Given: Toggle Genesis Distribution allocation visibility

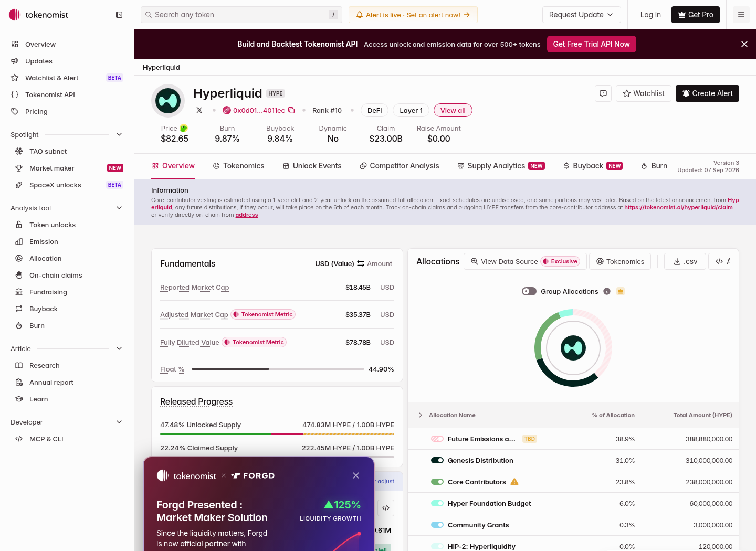Looking at the screenshot, I should 437,460.
